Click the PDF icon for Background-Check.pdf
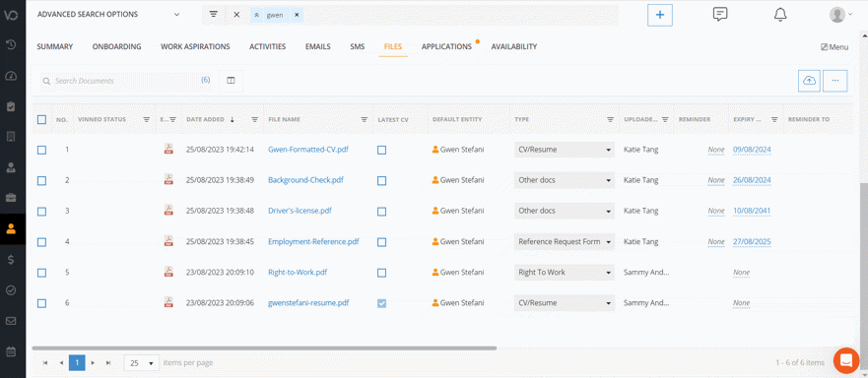Image resolution: width=868 pixels, height=378 pixels. coord(168,179)
